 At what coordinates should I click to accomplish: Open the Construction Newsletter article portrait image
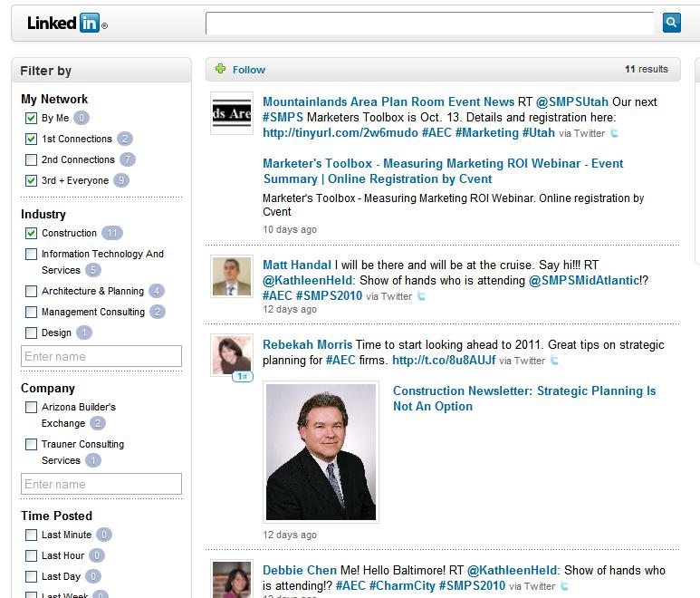point(321,451)
